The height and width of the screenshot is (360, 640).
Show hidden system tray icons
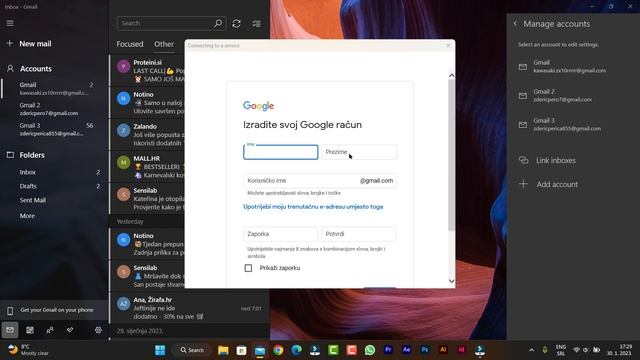pyautogui.click(x=531, y=350)
